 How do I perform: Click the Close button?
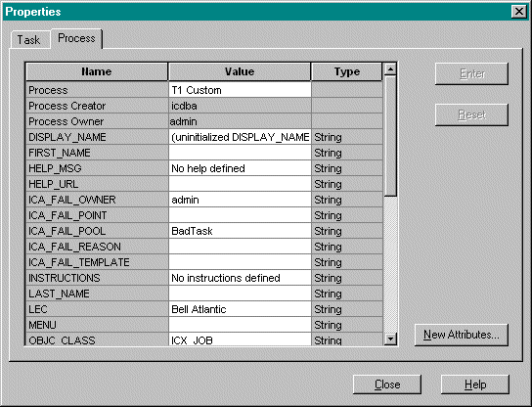[x=387, y=384]
